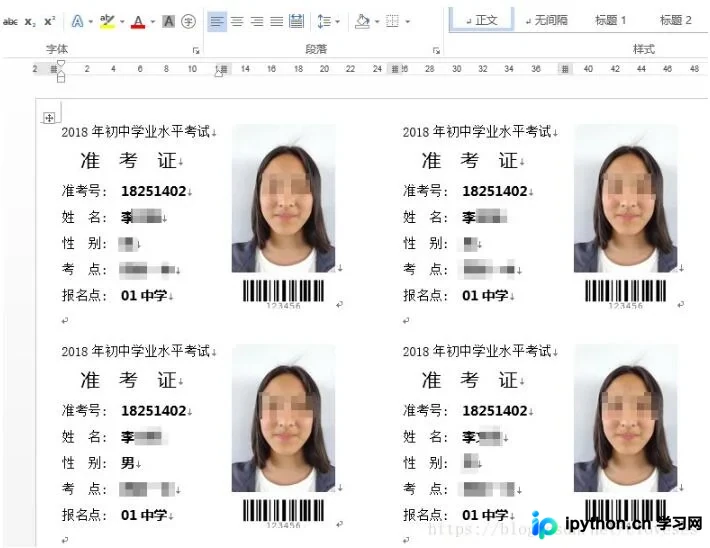Viewport: 710px width, 548px height.
Task: Toggle align left
Action: click(x=217, y=21)
